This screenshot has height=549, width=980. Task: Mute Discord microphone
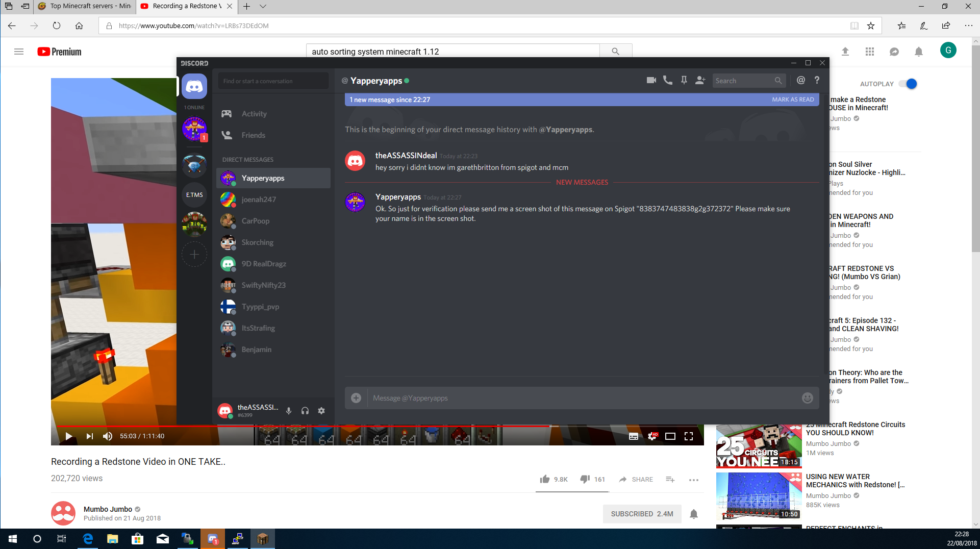click(289, 411)
